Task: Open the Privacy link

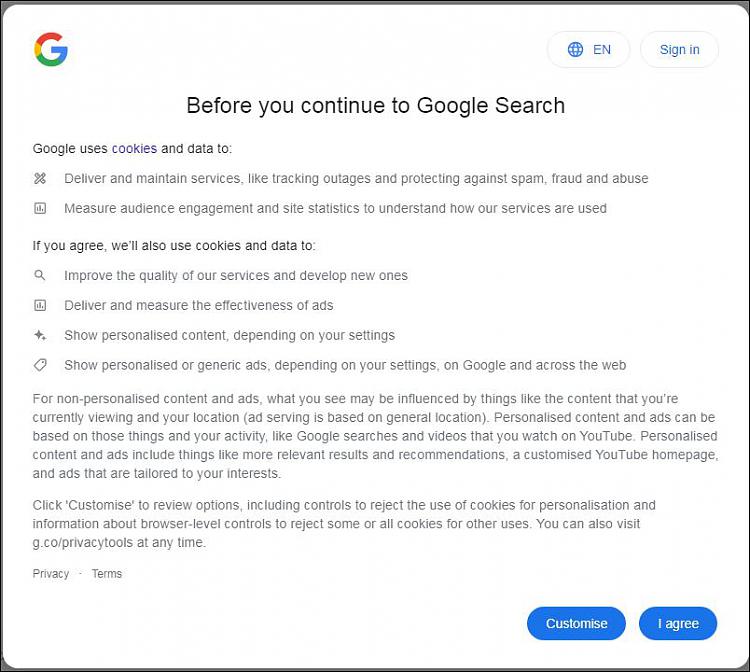Action: click(x=51, y=574)
